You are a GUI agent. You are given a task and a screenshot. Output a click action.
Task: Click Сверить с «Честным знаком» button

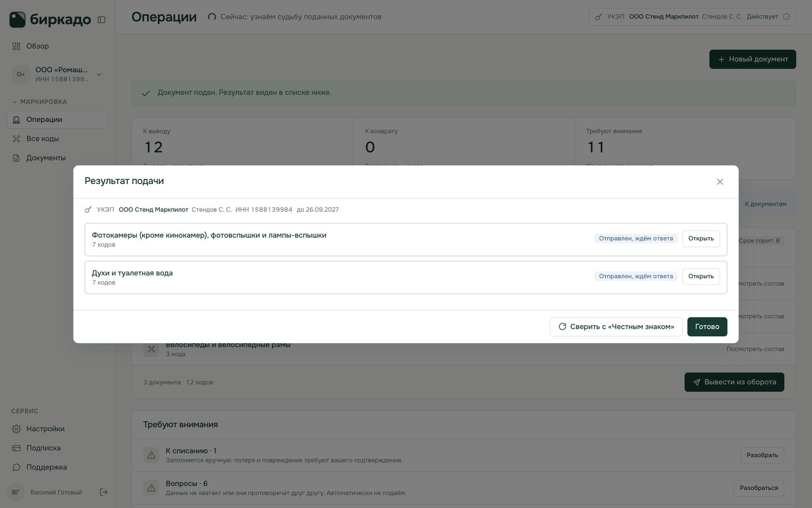pos(616,327)
